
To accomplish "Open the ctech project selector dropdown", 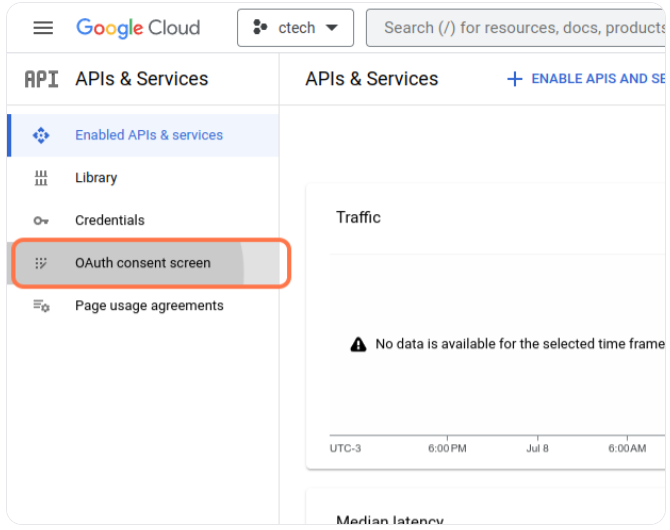I will click(x=295, y=28).
